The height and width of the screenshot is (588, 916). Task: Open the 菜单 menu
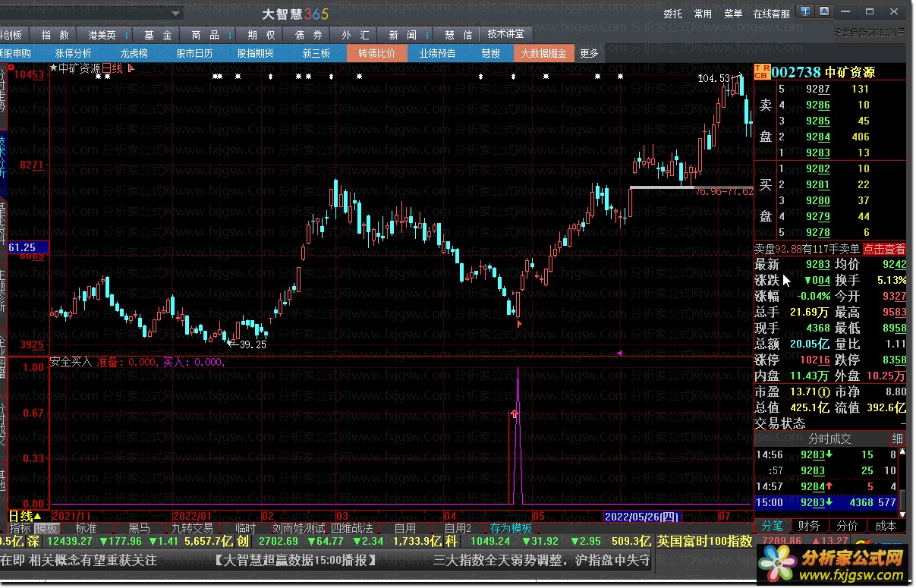click(x=733, y=14)
